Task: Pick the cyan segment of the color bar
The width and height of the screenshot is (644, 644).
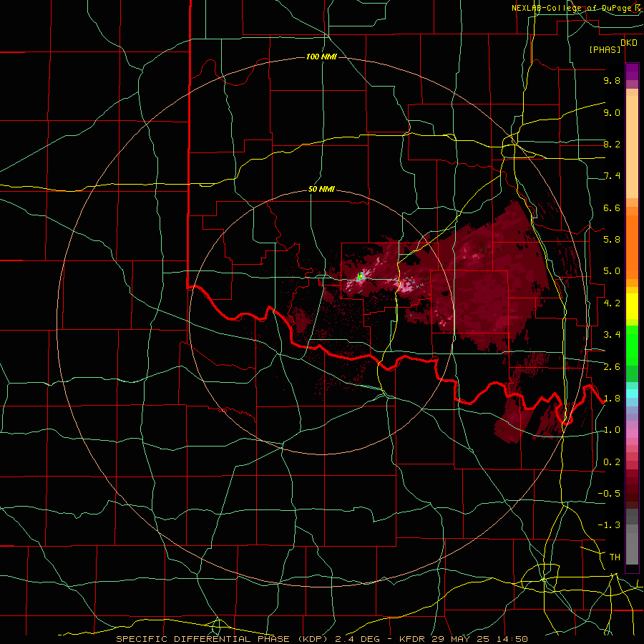Action: coord(632,393)
